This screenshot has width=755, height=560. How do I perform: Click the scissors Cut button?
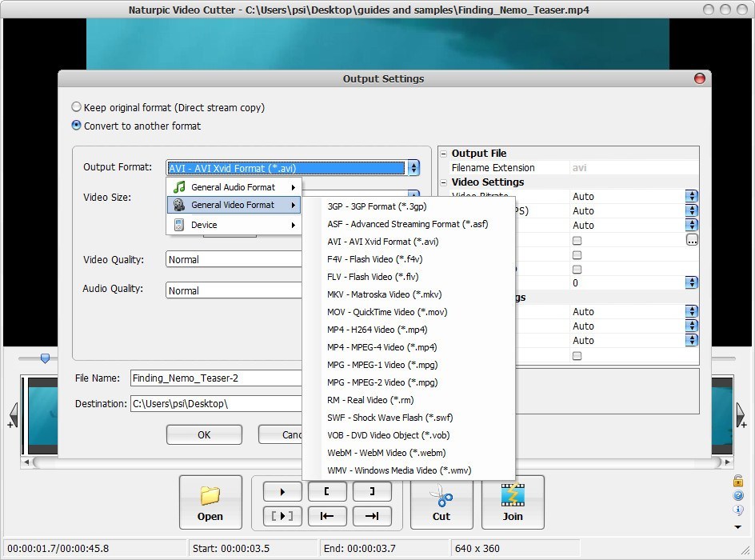(x=441, y=502)
